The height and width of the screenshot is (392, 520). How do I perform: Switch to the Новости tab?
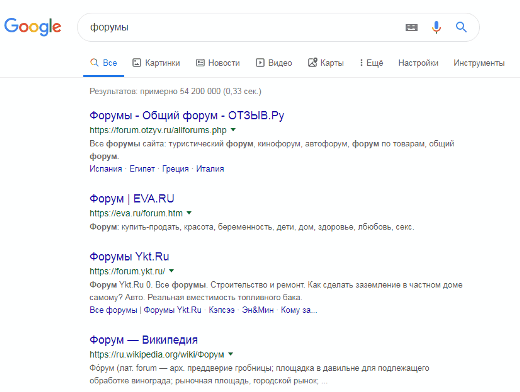pyautogui.click(x=218, y=63)
